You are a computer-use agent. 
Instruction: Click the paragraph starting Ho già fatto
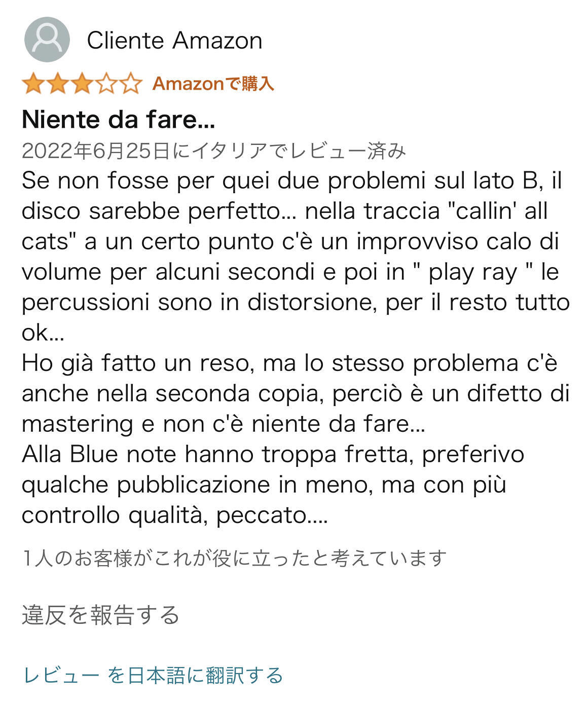tap(289, 363)
